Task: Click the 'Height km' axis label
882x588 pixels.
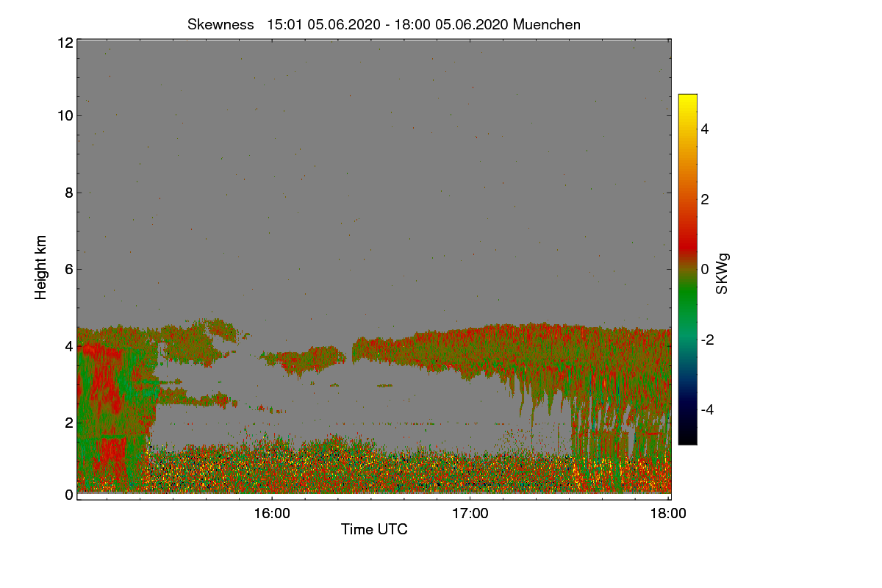Action: [x=41, y=268]
